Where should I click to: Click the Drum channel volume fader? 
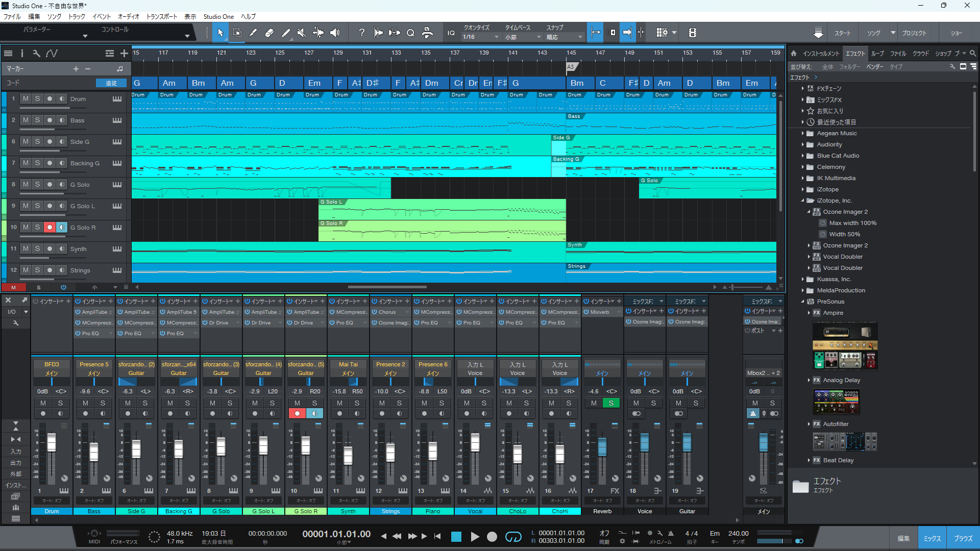[52, 443]
